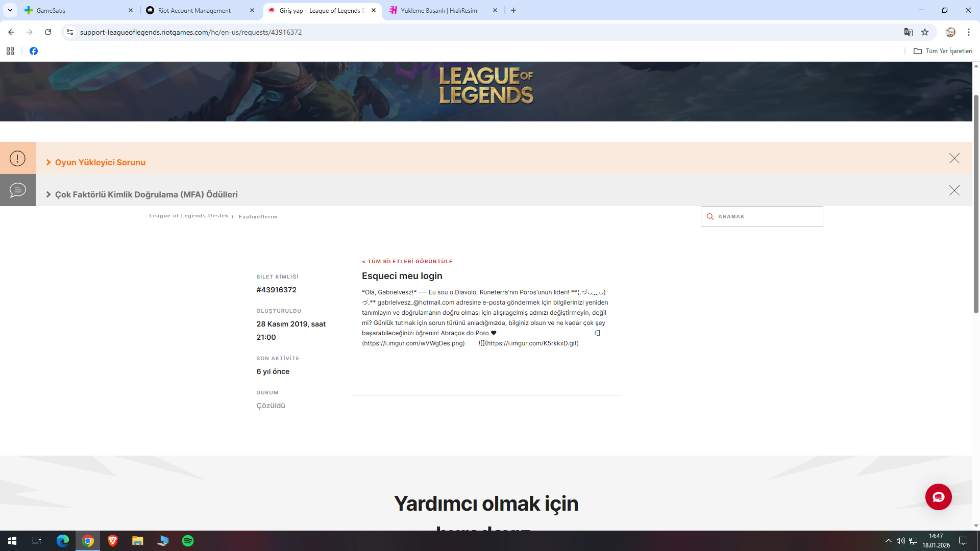Close the GameSatış tab
Screen dimensions: 980x551
click(131, 10)
